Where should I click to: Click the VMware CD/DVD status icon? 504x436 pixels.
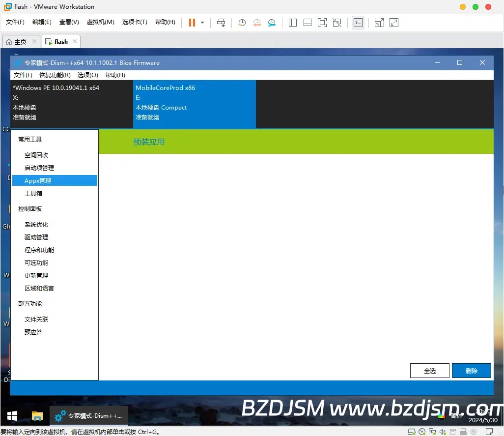(422, 432)
